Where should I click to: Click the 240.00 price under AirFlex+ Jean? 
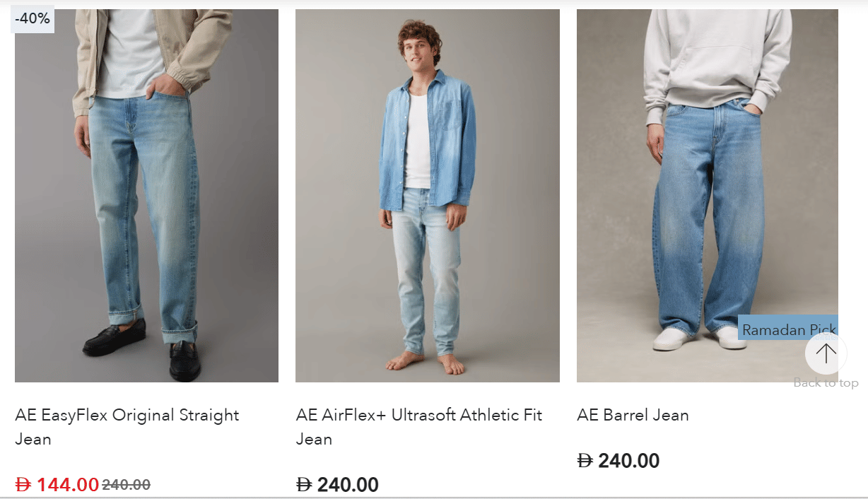pyautogui.click(x=348, y=485)
